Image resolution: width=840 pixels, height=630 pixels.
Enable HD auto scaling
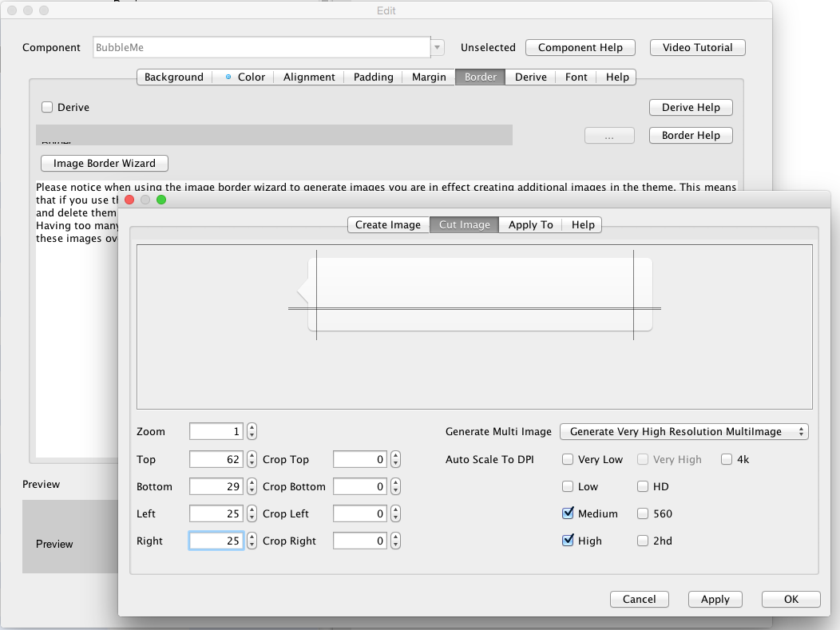pyautogui.click(x=642, y=486)
